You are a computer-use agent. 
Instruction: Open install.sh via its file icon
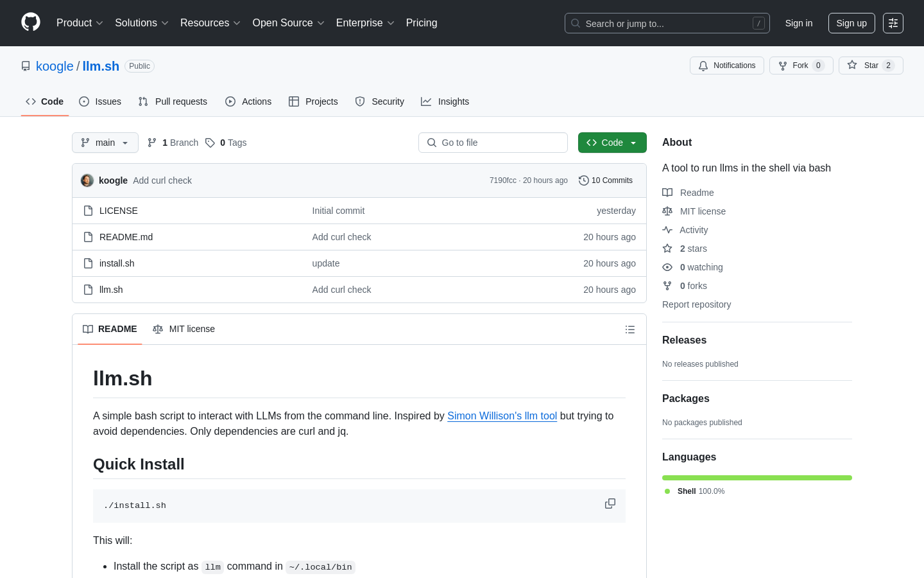[x=89, y=263]
